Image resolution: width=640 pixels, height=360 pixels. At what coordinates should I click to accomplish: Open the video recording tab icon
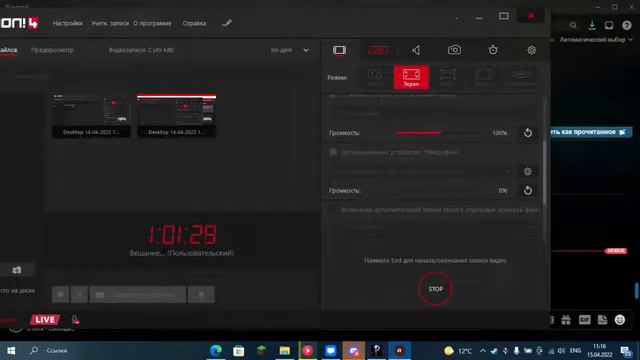339,50
